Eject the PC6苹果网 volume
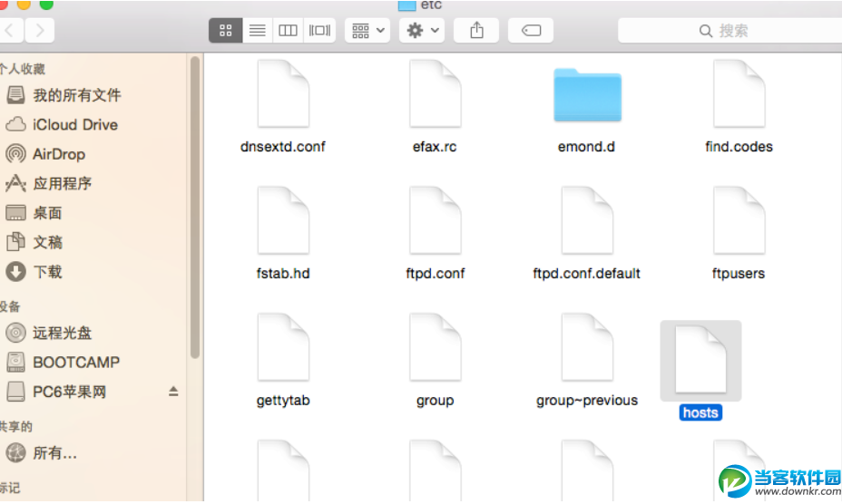This screenshot has height=504, width=842. coord(173,392)
